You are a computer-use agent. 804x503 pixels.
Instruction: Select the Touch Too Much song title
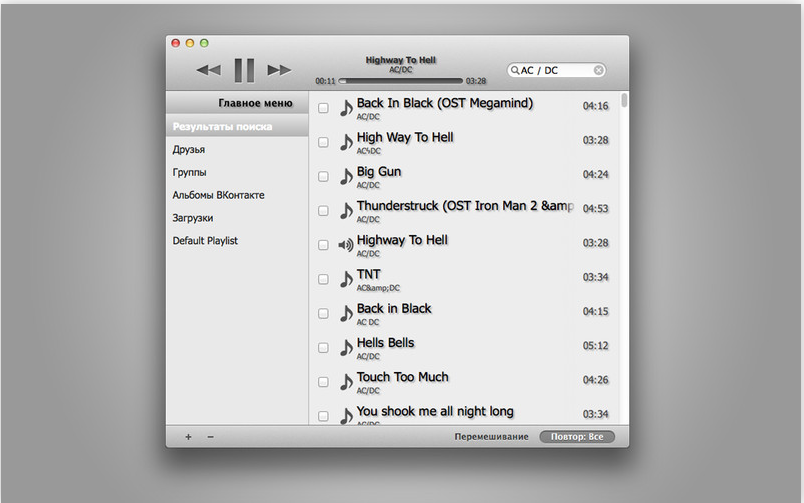click(x=403, y=377)
